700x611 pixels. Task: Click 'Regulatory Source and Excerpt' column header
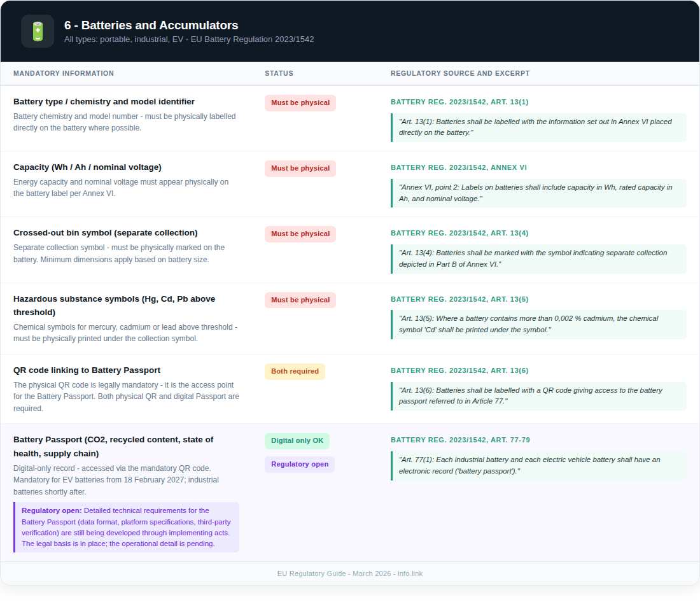coord(459,73)
